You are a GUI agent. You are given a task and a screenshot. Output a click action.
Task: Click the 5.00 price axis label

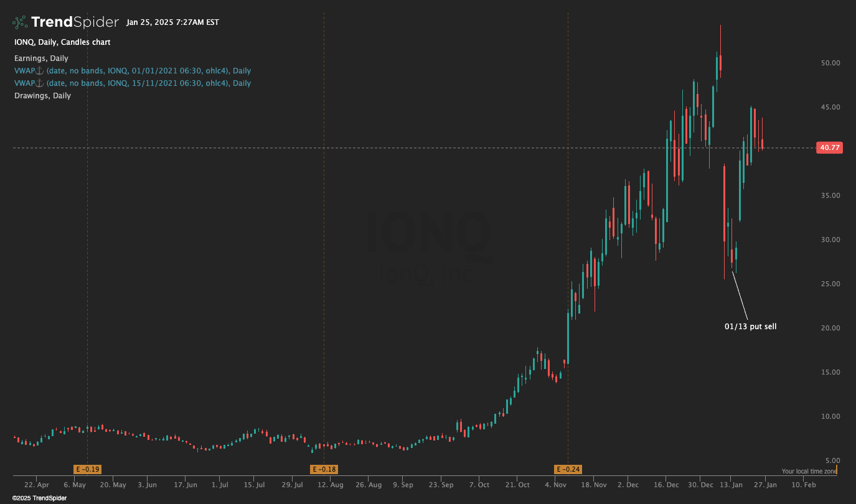click(832, 460)
